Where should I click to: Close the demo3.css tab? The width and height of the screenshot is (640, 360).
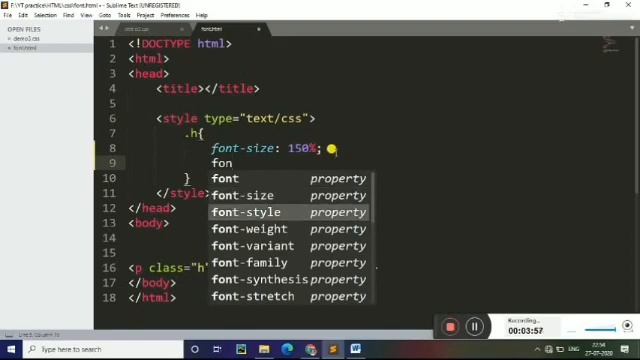[x=182, y=29]
